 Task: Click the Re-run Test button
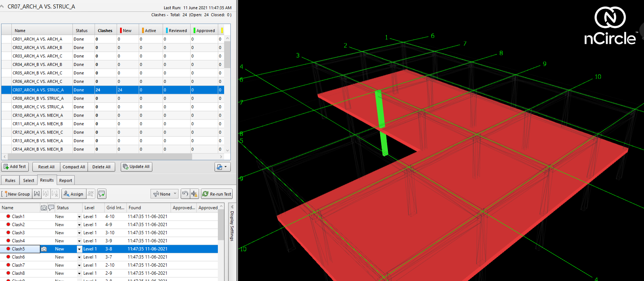click(217, 194)
